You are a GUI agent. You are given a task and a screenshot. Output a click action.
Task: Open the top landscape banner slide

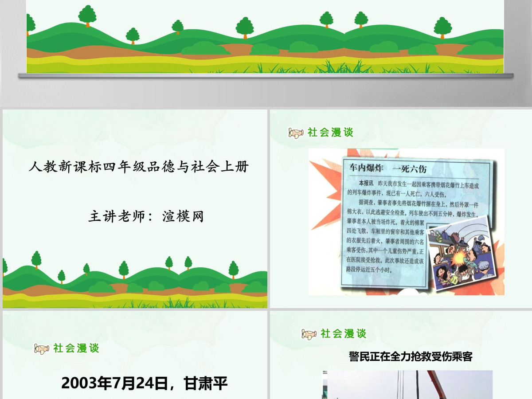pos(265,36)
